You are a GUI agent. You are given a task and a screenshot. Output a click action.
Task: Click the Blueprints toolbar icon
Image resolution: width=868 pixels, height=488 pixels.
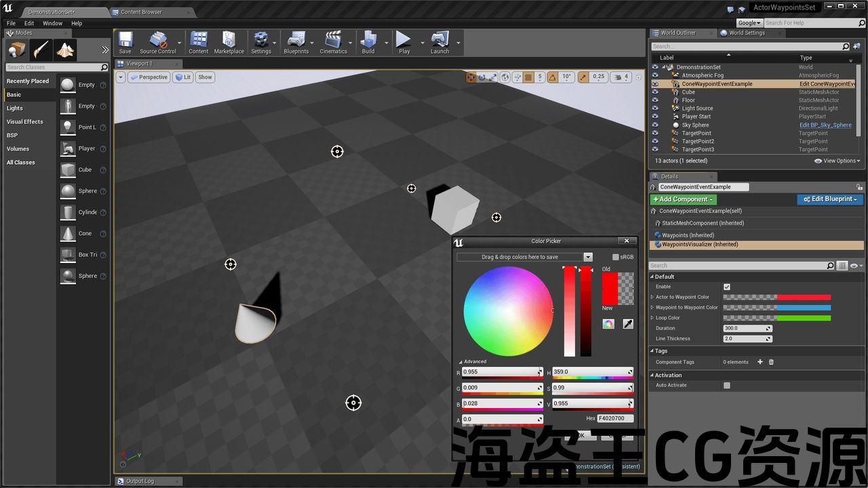(296, 42)
